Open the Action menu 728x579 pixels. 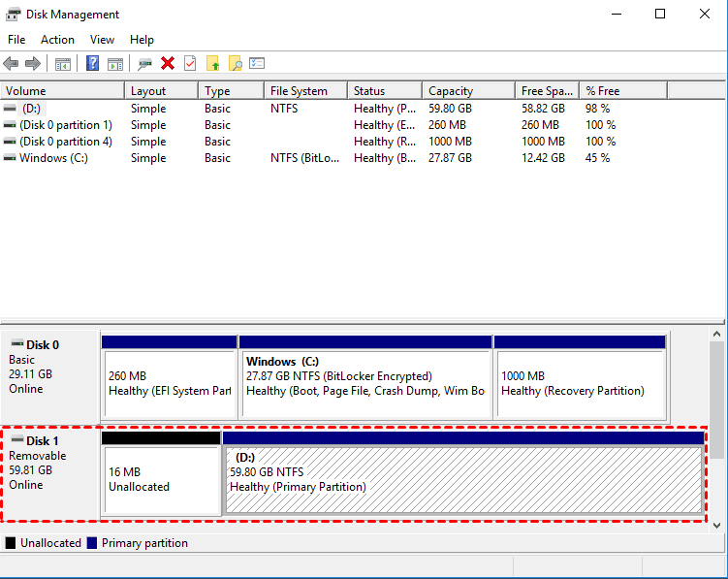(57, 40)
